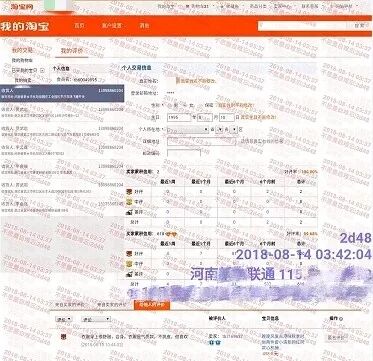
Task: Open the 首页 nav item
Action: [x=79, y=26]
